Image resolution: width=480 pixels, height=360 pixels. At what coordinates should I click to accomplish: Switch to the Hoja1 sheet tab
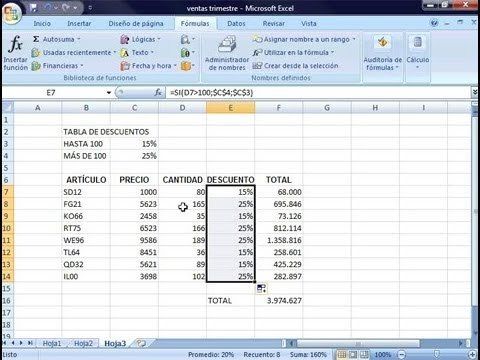coord(52,343)
